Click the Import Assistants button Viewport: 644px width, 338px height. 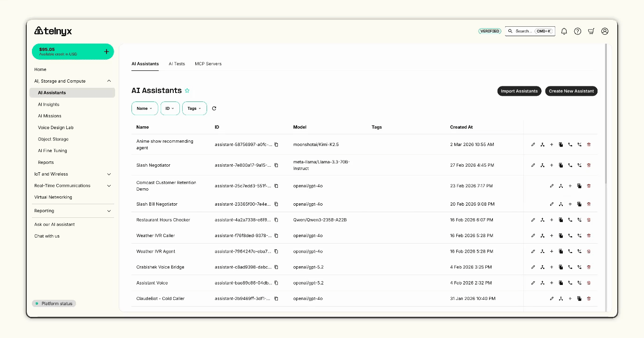(x=519, y=91)
